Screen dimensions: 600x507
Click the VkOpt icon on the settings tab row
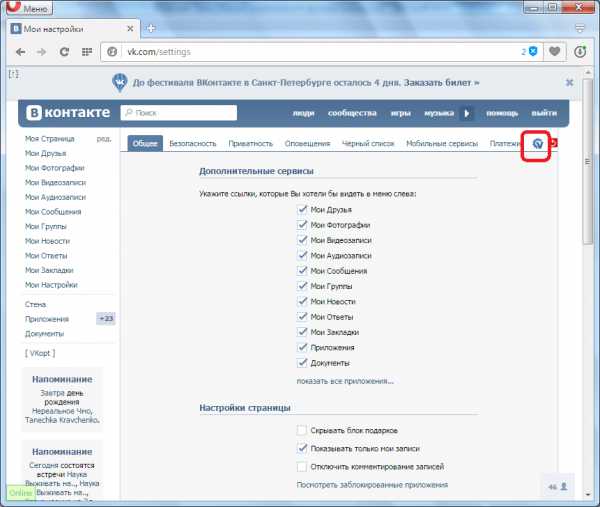538,144
